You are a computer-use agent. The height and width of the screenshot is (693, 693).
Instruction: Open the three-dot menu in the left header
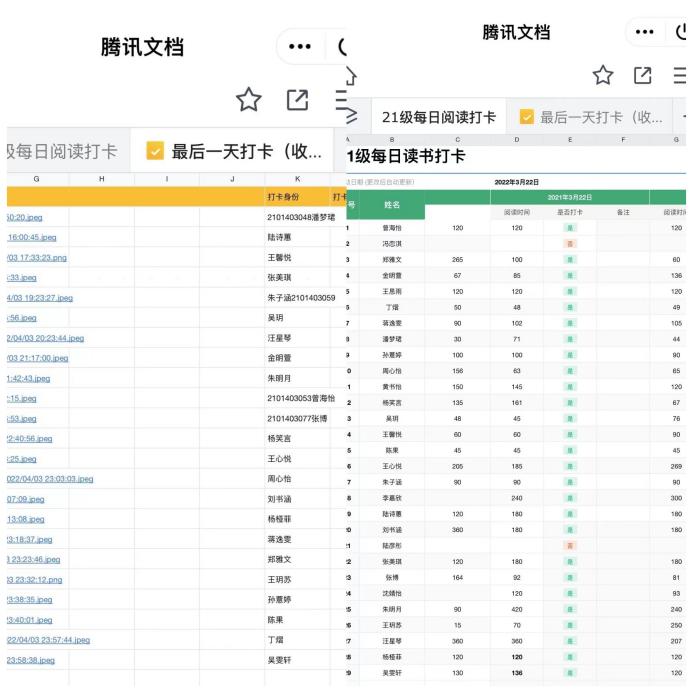pyautogui.click(x=299, y=47)
